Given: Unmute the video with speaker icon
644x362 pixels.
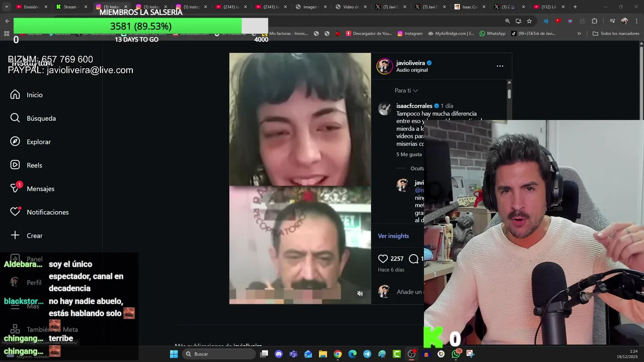Looking at the screenshot, I should point(360,294).
